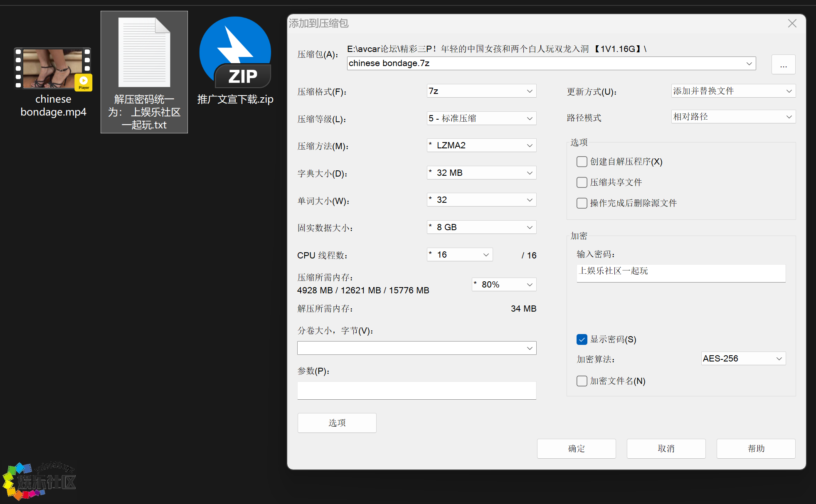Screen dimensions: 816x504
Task: Click the '/ 16' thread count text
Action: (529, 256)
